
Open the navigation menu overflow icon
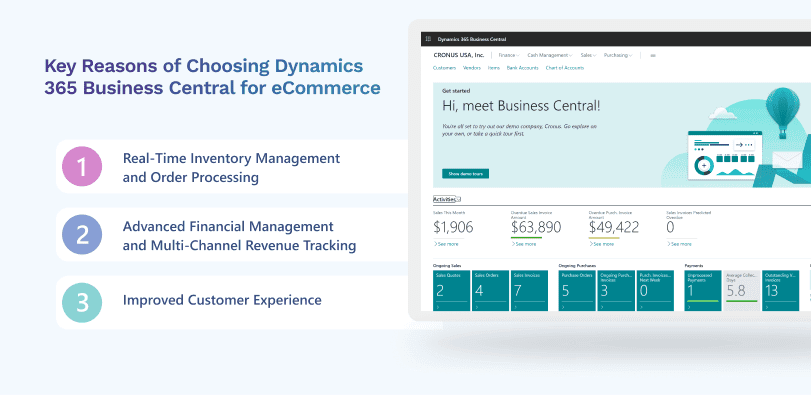point(653,55)
